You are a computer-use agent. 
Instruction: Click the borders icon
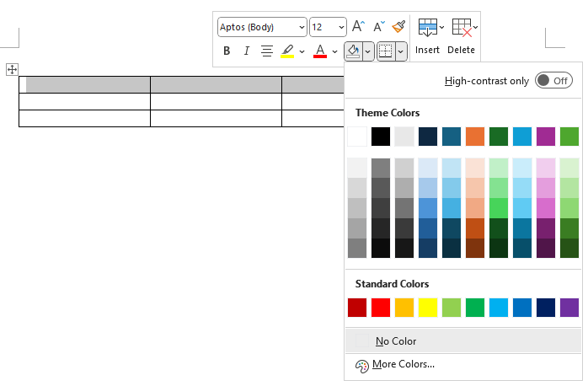[x=386, y=51]
